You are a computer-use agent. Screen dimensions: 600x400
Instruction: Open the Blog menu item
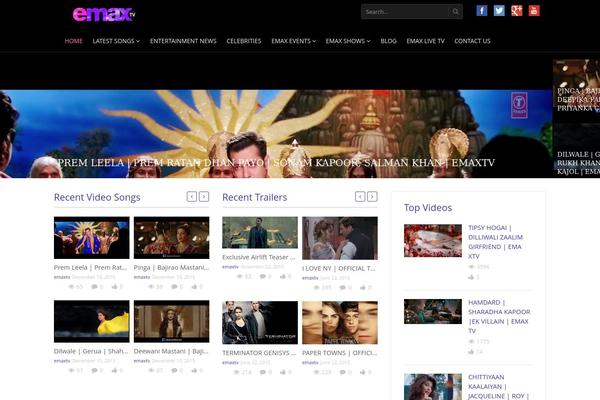[388, 41]
